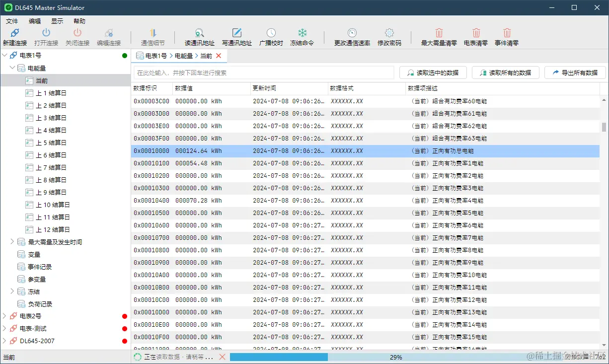This screenshot has width=609, height=364.
Task: Open the 帮助 menu
Action: [79, 21]
